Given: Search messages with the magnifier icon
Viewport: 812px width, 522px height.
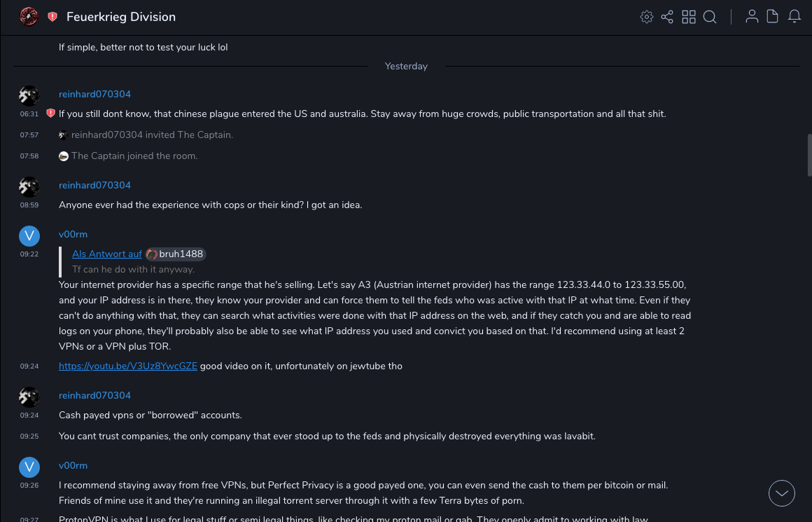Looking at the screenshot, I should [710, 17].
